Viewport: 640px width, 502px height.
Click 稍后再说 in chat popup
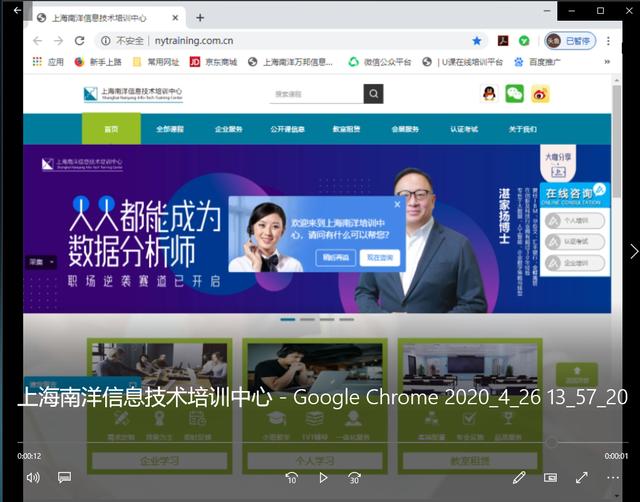point(336,258)
